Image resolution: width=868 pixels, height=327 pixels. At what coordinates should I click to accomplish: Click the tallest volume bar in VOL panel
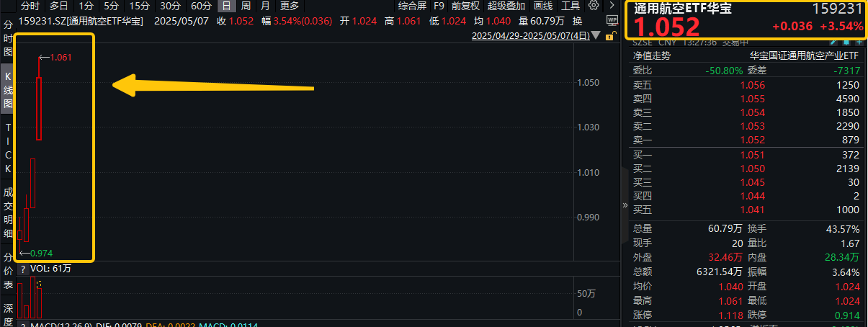click(32, 297)
